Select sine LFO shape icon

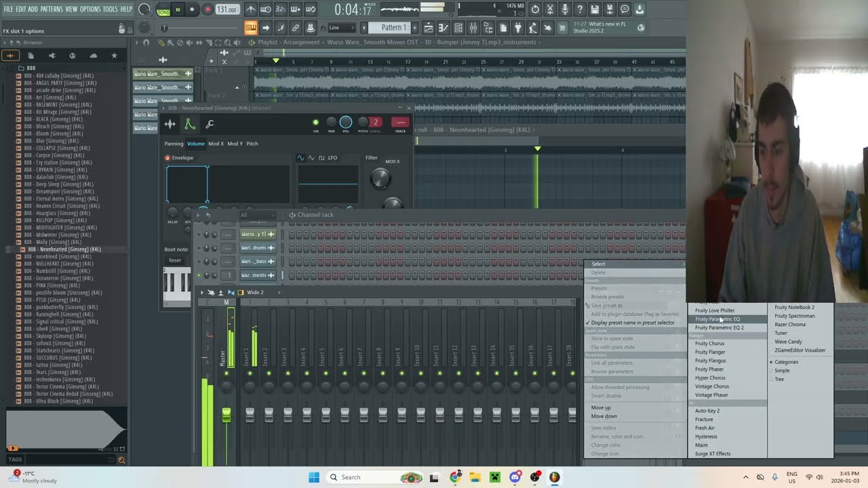[x=301, y=158]
